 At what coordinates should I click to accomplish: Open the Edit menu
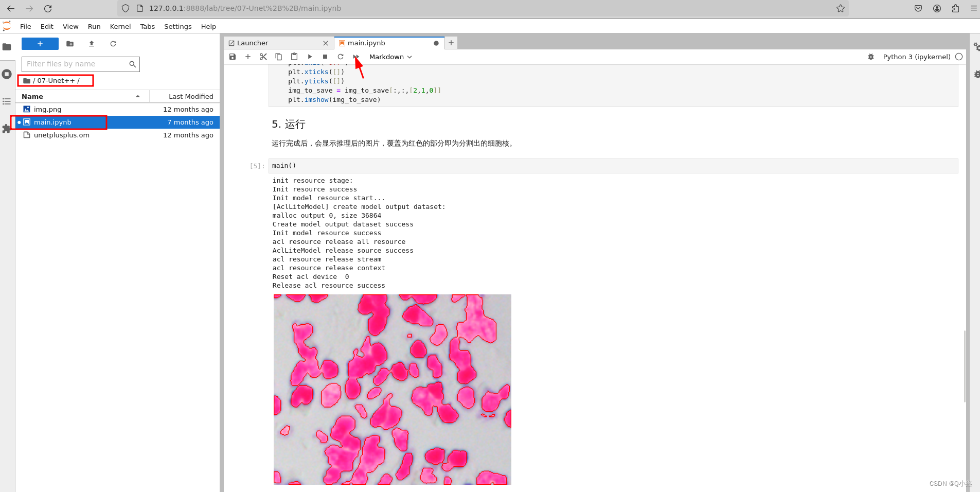coord(47,26)
